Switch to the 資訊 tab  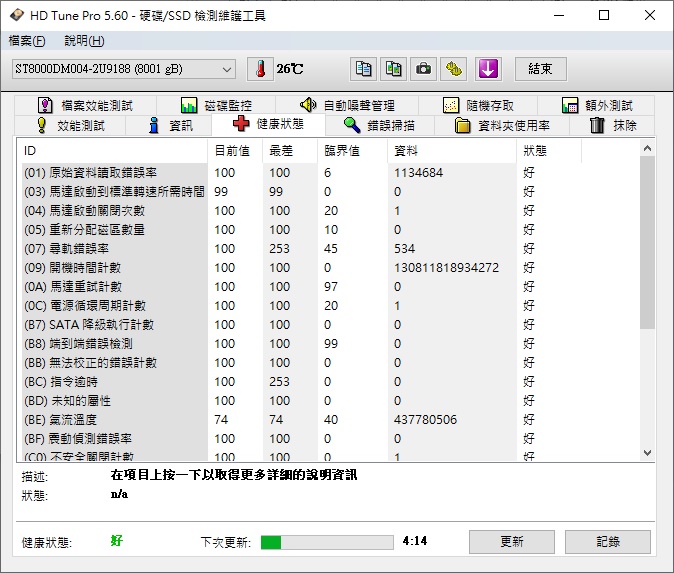(169, 126)
